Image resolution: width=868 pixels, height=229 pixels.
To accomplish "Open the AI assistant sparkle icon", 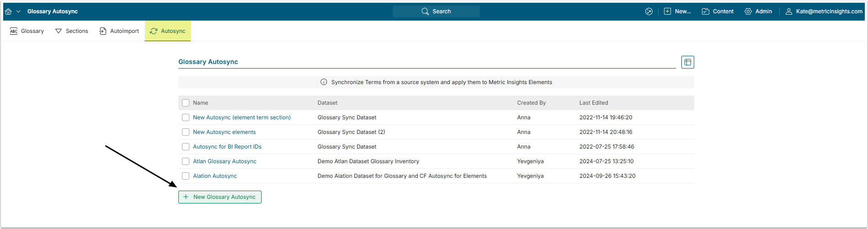I will pos(649,11).
